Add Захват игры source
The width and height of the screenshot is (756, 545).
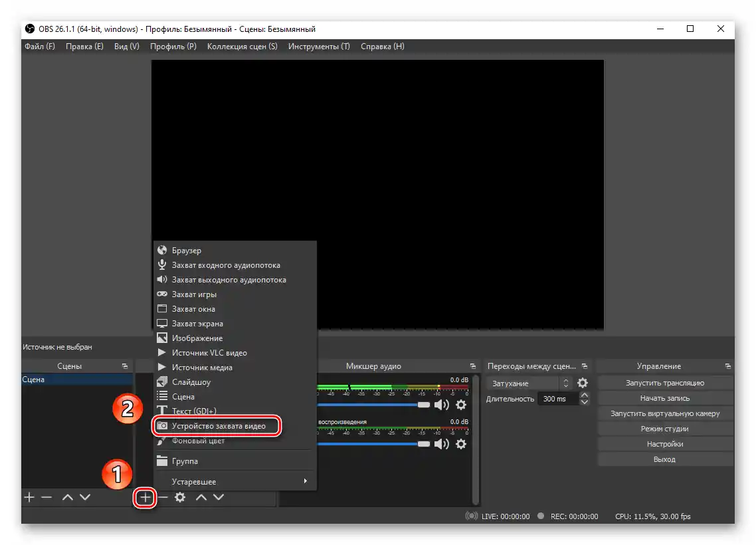tap(235, 294)
